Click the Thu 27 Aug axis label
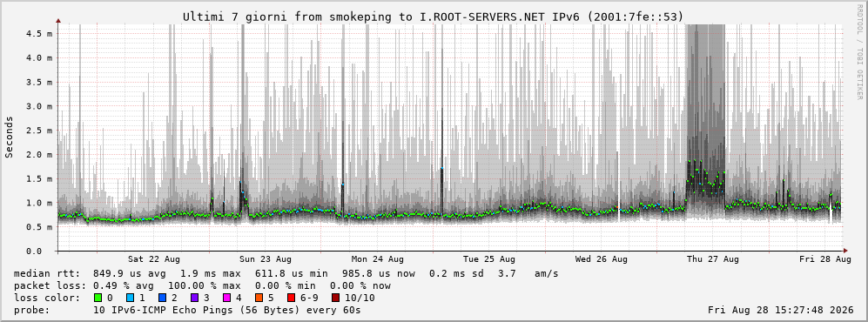Viewport: 868px width, 322px height. pos(713,259)
